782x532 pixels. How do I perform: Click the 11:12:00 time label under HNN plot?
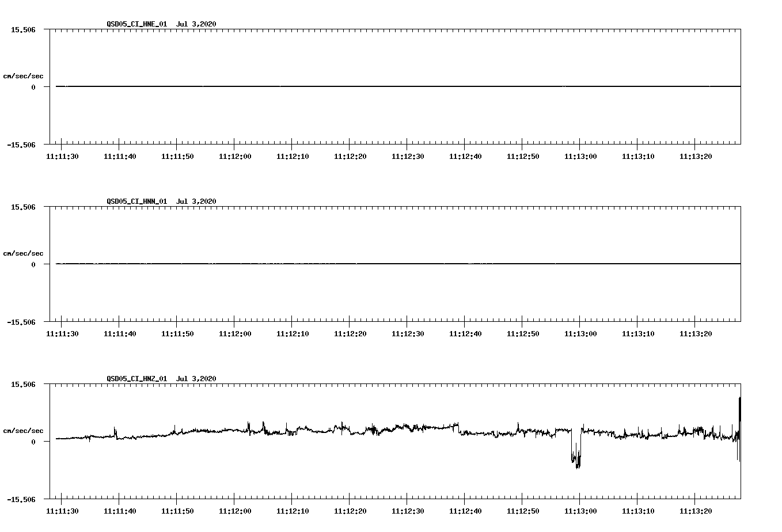click(235, 333)
